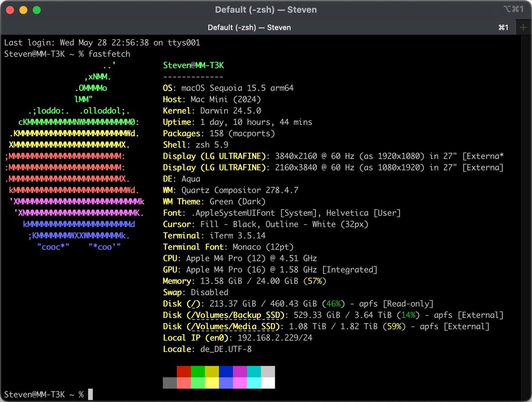Click the green zoom window button

pyautogui.click(x=37, y=10)
